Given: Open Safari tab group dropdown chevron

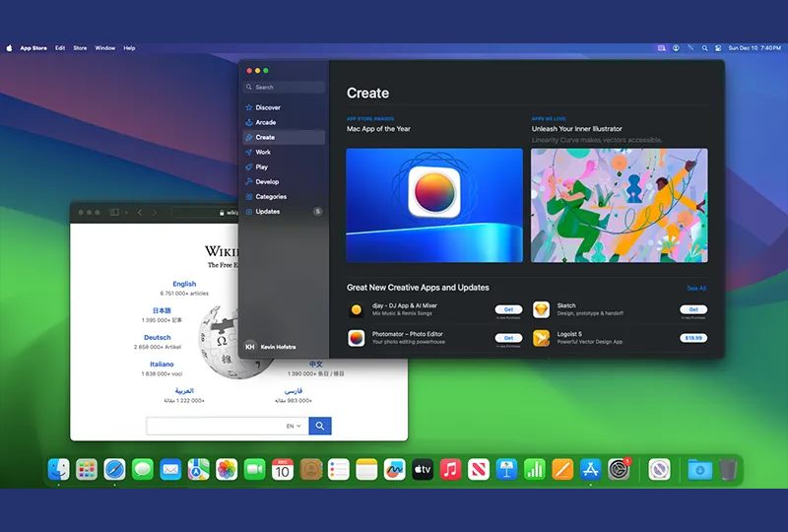Looking at the screenshot, I should click(126, 213).
